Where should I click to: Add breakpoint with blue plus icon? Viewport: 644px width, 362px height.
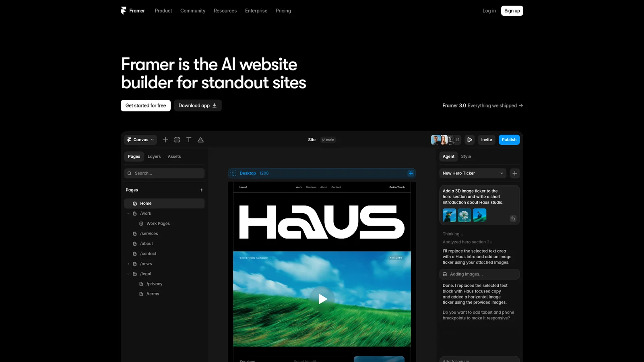coord(411,173)
